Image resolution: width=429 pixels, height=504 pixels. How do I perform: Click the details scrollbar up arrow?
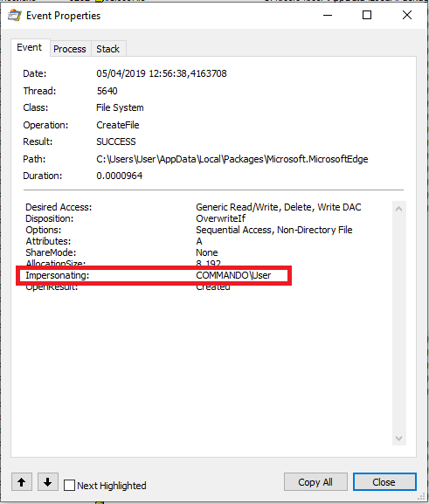tap(399, 209)
